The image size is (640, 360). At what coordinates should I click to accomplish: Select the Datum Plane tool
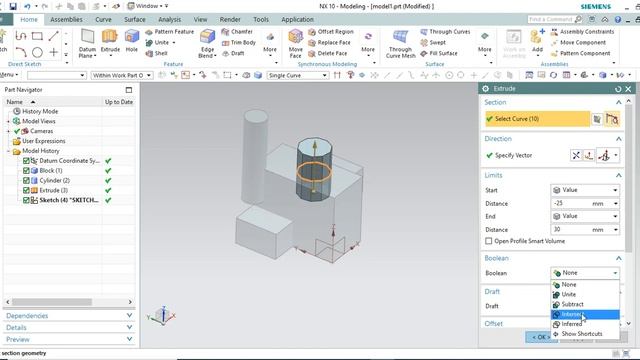pos(87,44)
